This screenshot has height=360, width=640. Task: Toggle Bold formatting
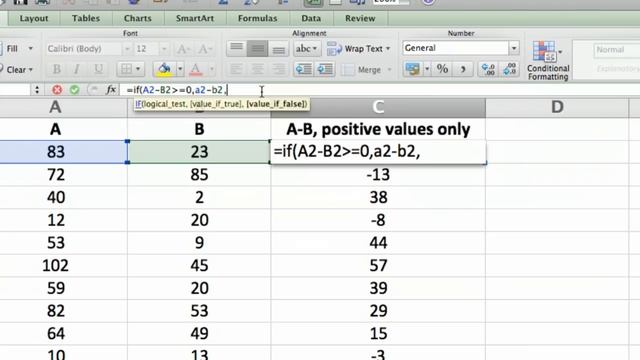pyautogui.click(x=57, y=69)
